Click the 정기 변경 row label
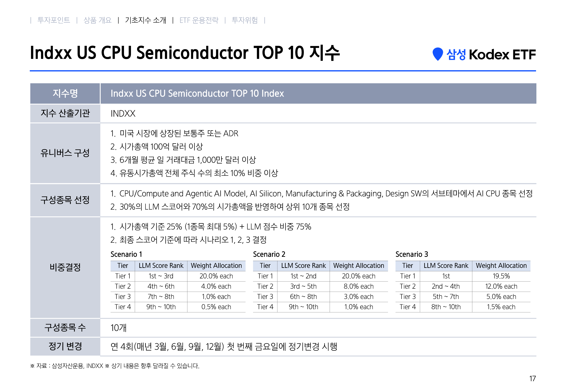566x392 pixels. (65, 346)
